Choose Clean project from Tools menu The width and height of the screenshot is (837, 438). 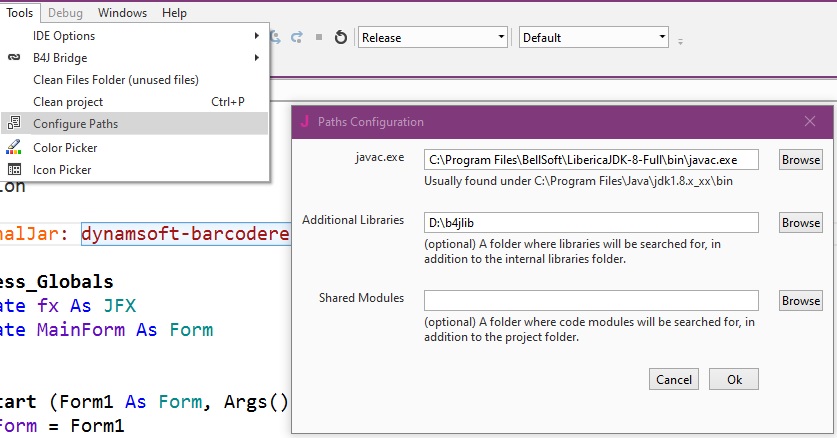(68, 102)
